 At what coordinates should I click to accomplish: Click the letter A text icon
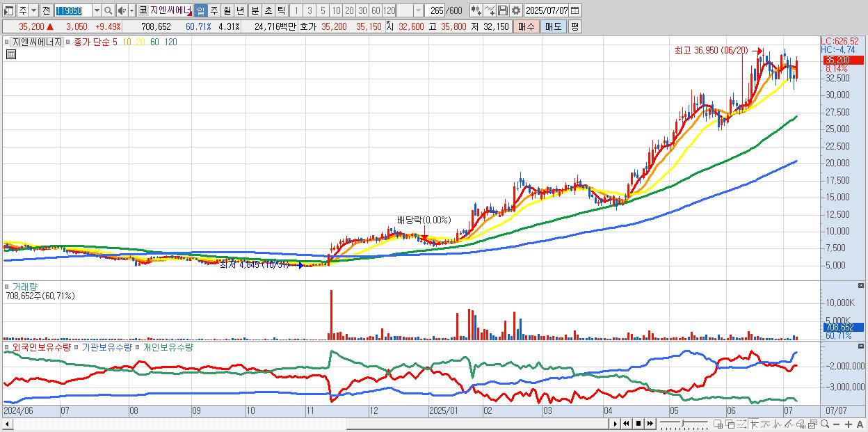(x=860, y=424)
